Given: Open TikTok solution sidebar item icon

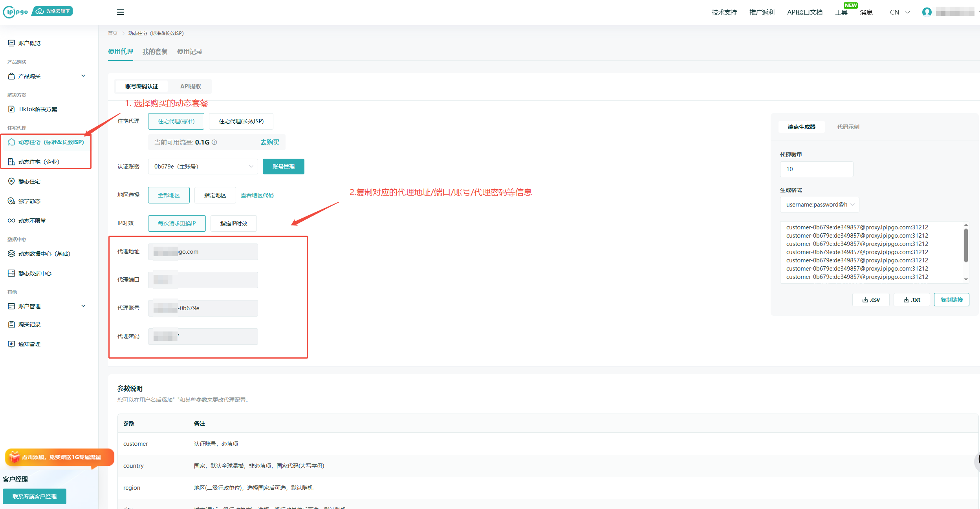Looking at the screenshot, I should [x=11, y=109].
